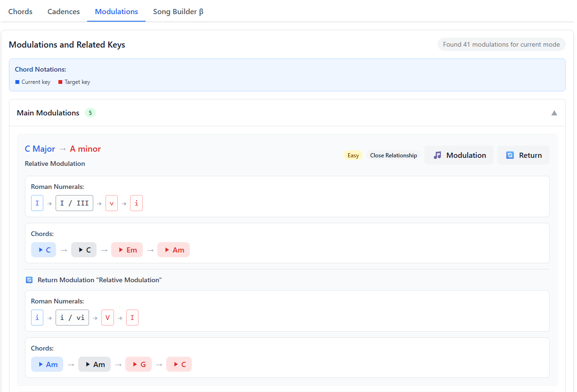Image resolution: width=577 pixels, height=392 pixels.
Task: Switch to the Chords tab
Action: coord(20,11)
